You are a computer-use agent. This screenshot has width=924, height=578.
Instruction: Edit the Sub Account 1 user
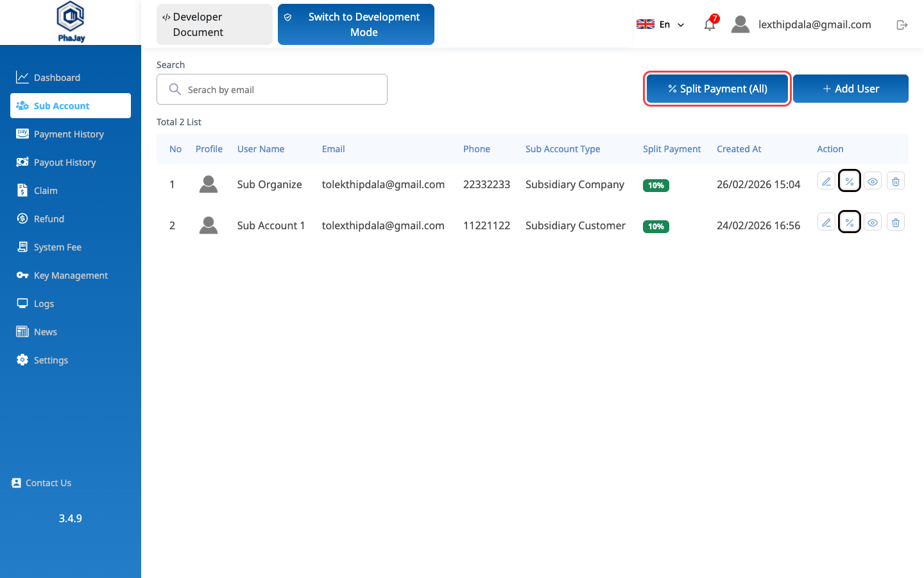tap(826, 222)
